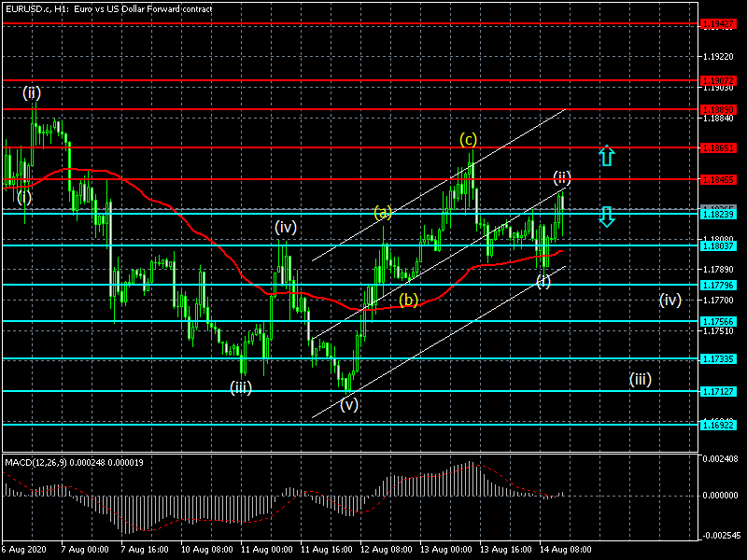Click the 12 Aug 08:00 time label
The height and width of the screenshot is (560, 747).
pos(387,549)
